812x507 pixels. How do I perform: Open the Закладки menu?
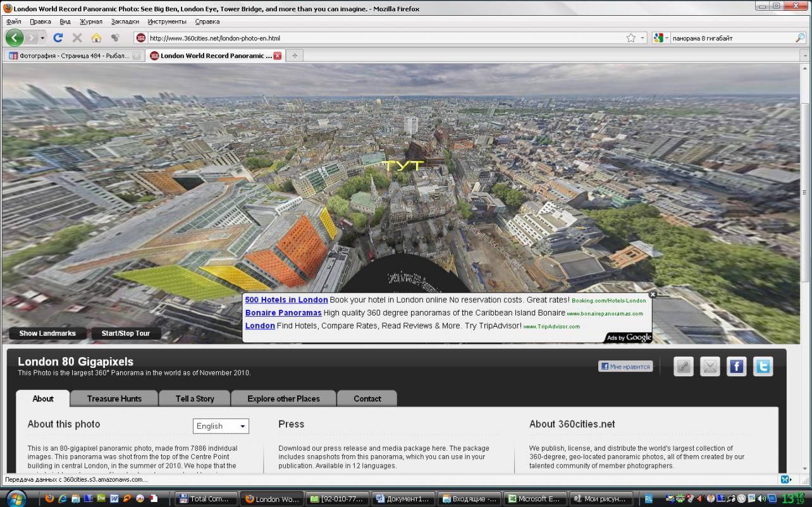click(125, 21)
